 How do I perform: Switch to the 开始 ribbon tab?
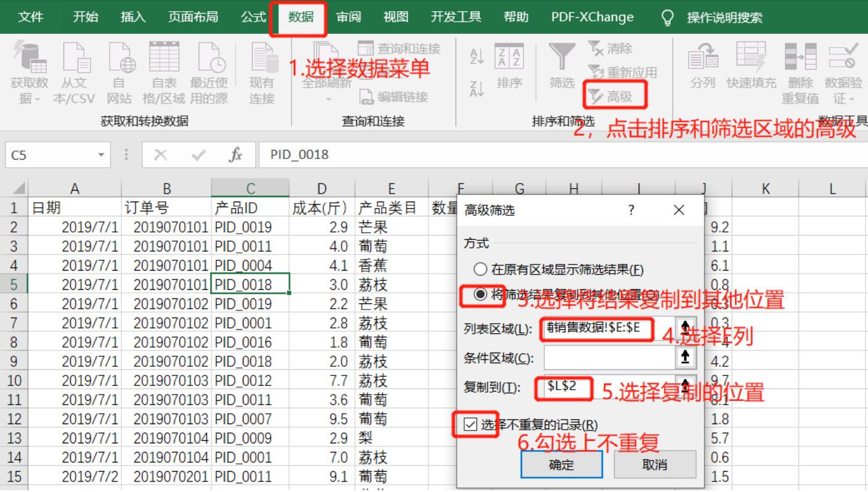coord(85,17)
